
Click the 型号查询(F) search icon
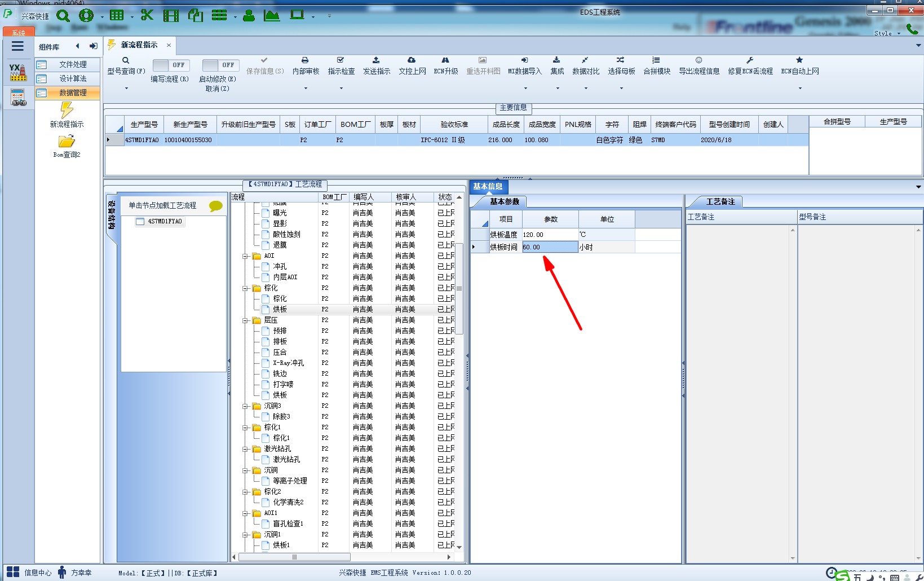[x=126, y=60]
